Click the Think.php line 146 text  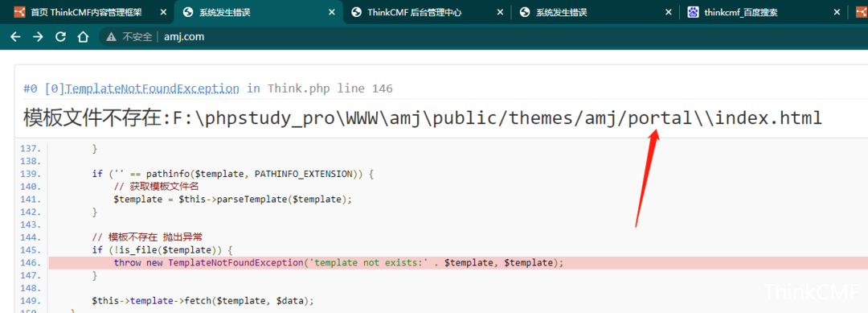pyautogui.click(x=330, y=88)
